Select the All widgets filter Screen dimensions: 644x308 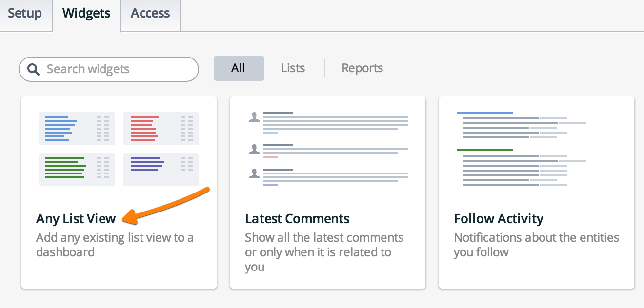[239, 68]
